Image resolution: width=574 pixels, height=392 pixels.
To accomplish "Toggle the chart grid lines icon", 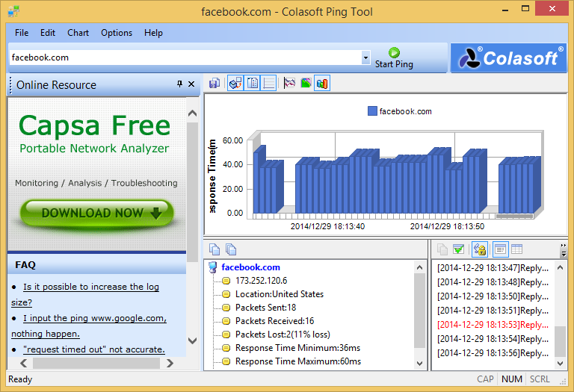I will (x=268, y=84).
